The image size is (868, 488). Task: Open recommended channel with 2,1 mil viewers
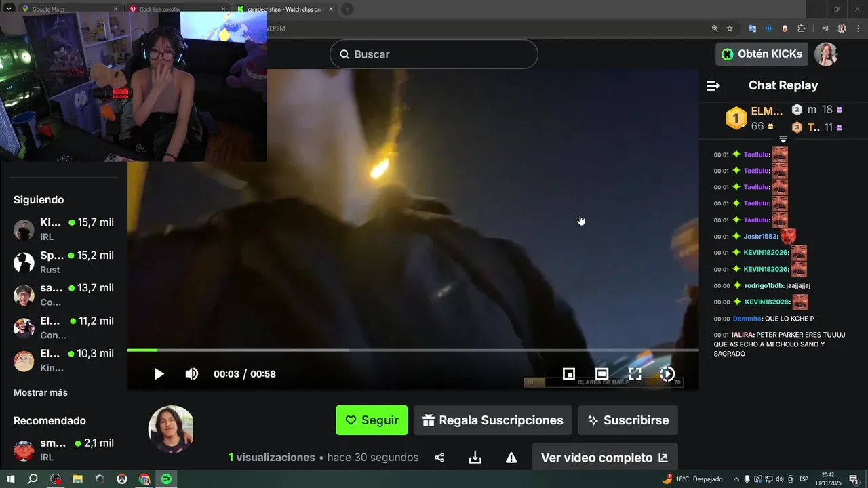point(64,449)
